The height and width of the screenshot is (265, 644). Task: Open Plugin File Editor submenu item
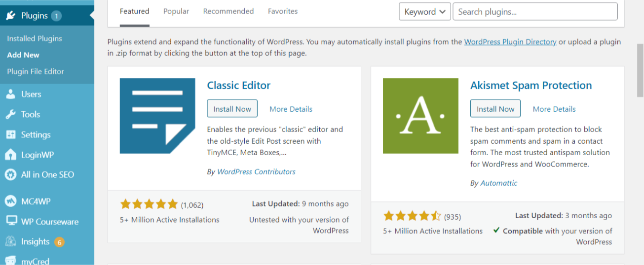[36, 71]
